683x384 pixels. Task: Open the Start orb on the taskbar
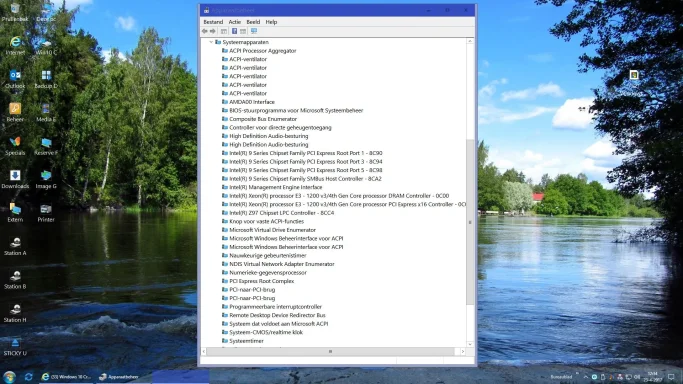point(9,377)
